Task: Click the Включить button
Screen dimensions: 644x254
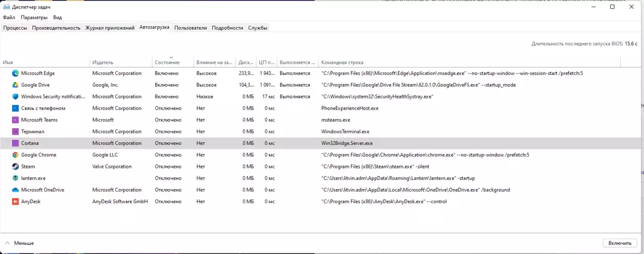Action: click(620, 243)
